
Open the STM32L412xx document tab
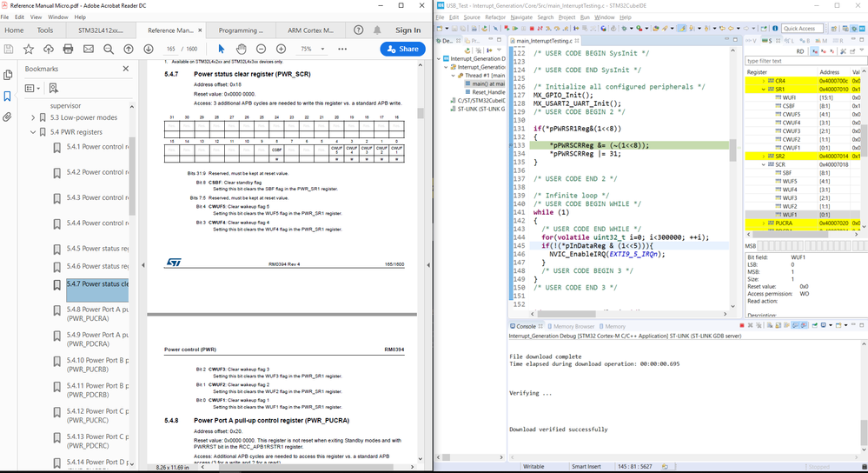pos(101,30)
